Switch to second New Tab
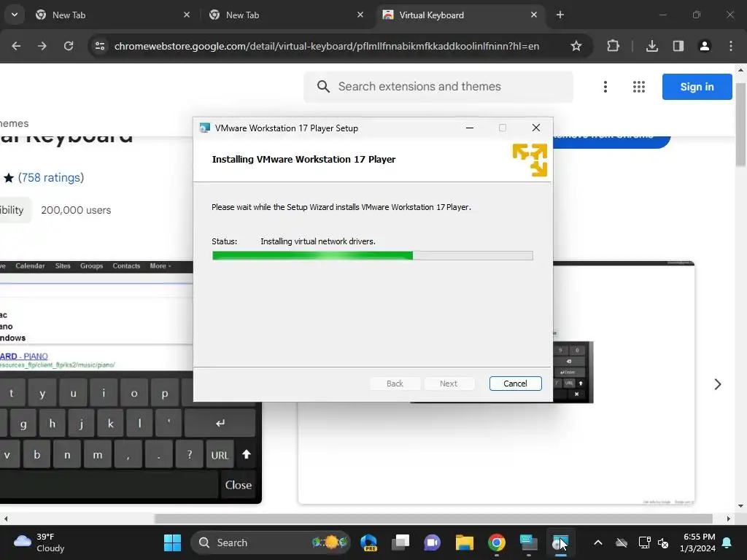The width and height of the screenshot is (747, 560). pos(287,15)
